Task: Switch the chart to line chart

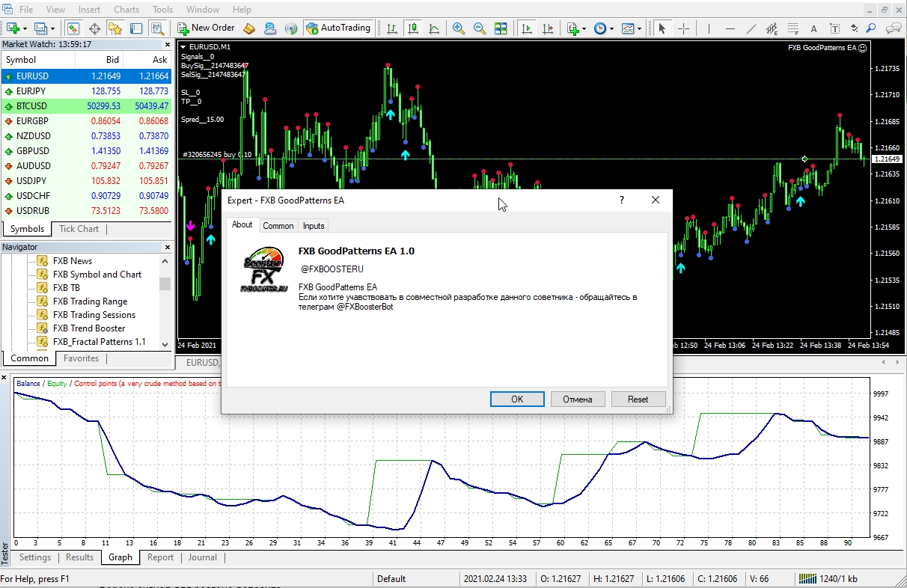Action: click(x=434, y=28)
